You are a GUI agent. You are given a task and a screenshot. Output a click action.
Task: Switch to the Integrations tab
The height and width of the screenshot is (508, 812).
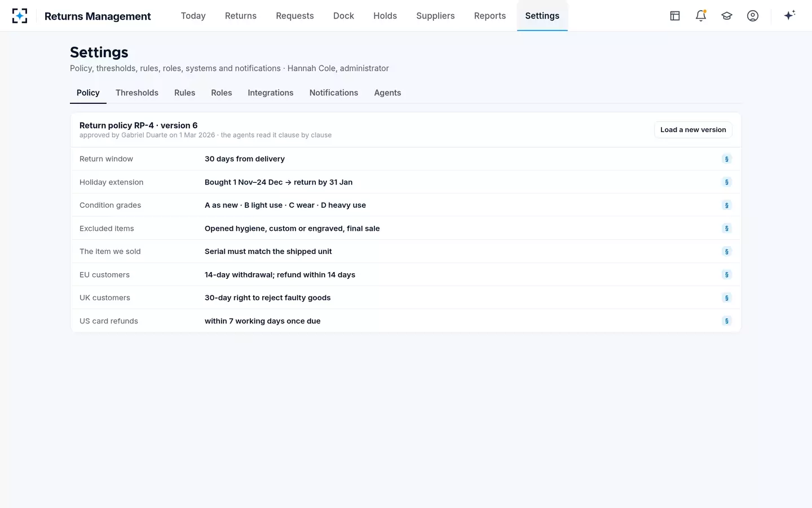pyautogui.click(x=271, y=93)
